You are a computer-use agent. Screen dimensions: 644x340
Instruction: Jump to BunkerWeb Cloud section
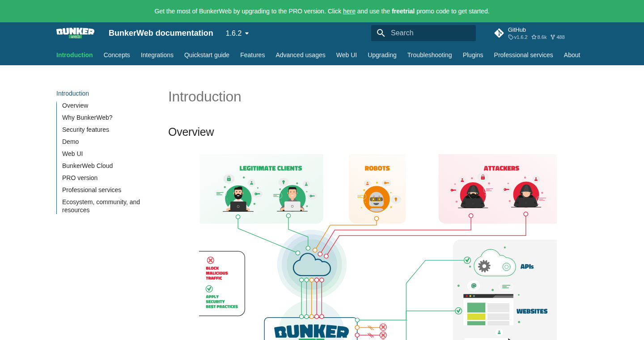[87, 166]
